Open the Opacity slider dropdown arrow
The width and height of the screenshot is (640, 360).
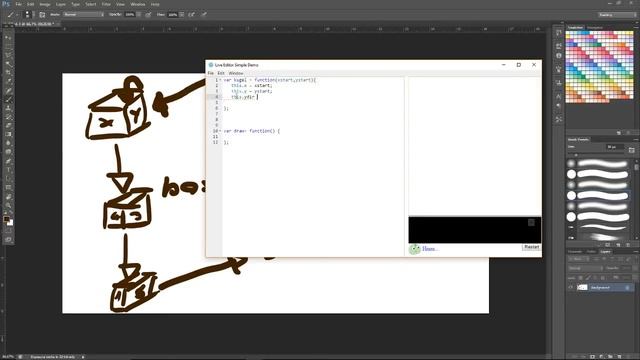point(139,15)
